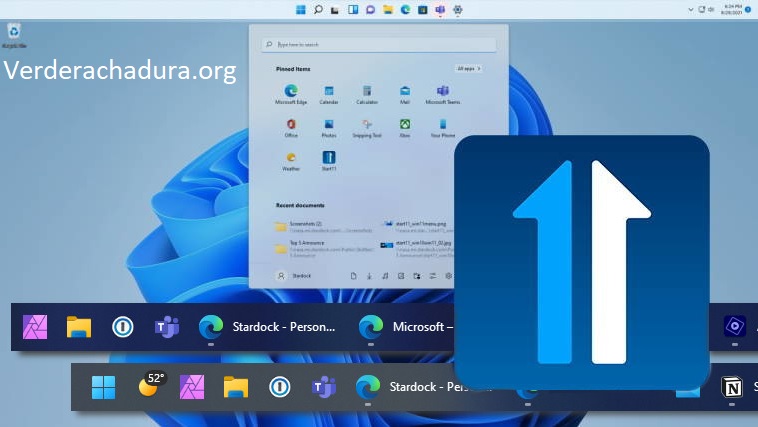This screenshot has height=427, width=758.
Task: Open Affinity Photo on middle taskbar strip
Action: tap(35, 327)
